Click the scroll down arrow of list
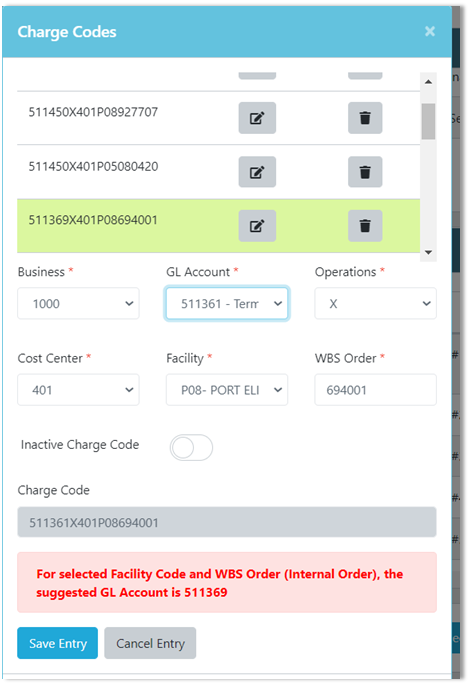Viewport: 471px width, 686px height. [428, 252]
